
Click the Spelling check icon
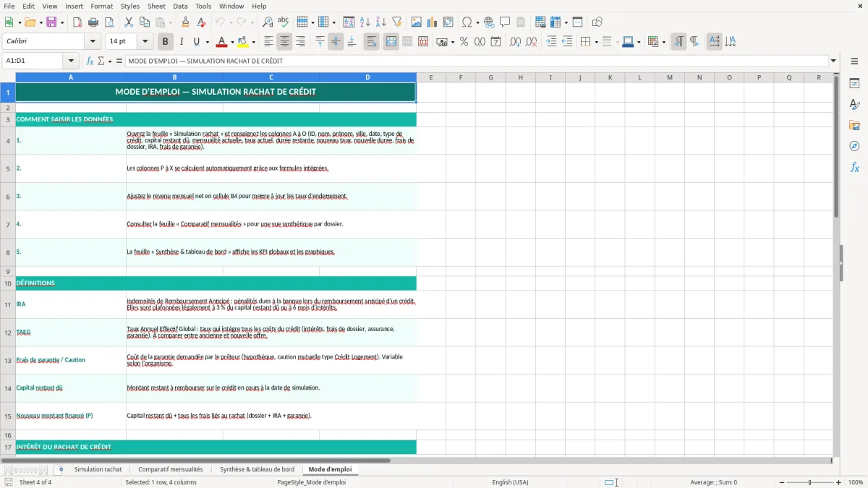click(x=284, y=22)
